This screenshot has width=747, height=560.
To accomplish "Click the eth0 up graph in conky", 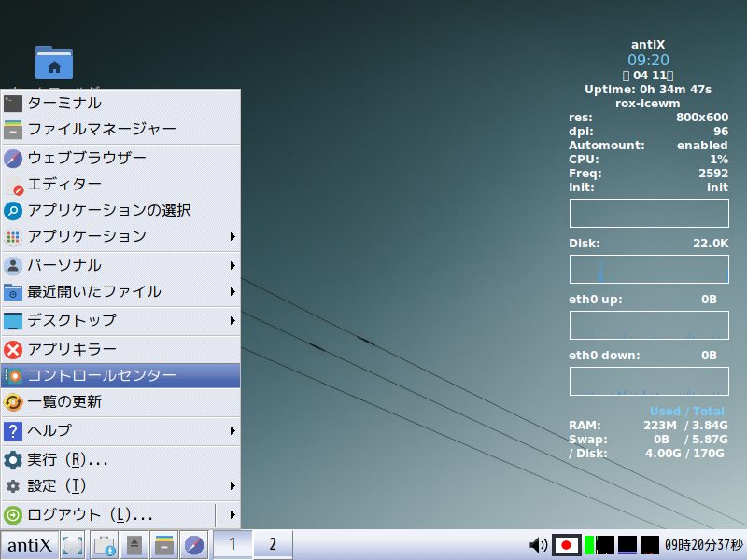I will (x=649, y=325).
